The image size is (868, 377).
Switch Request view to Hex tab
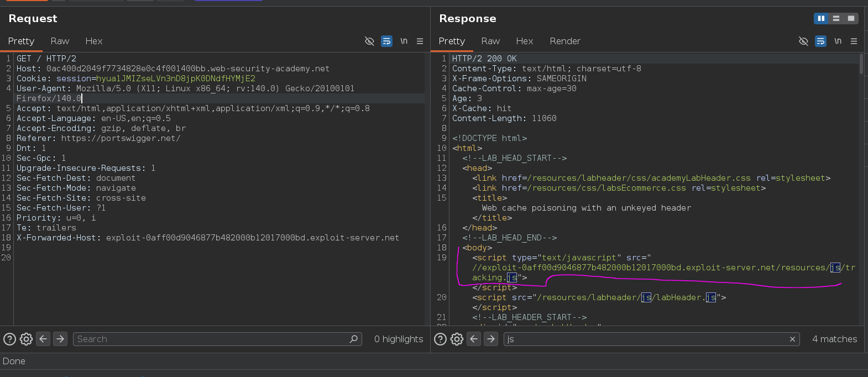pos(94,41)
